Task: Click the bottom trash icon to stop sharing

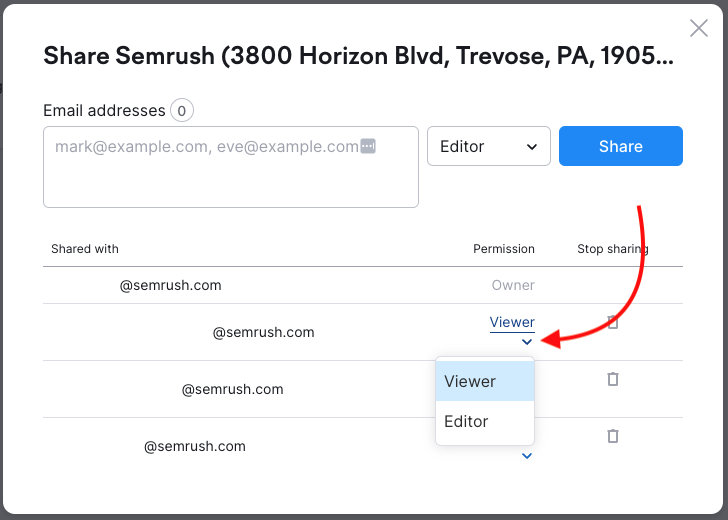Action: tap(613, 436)
